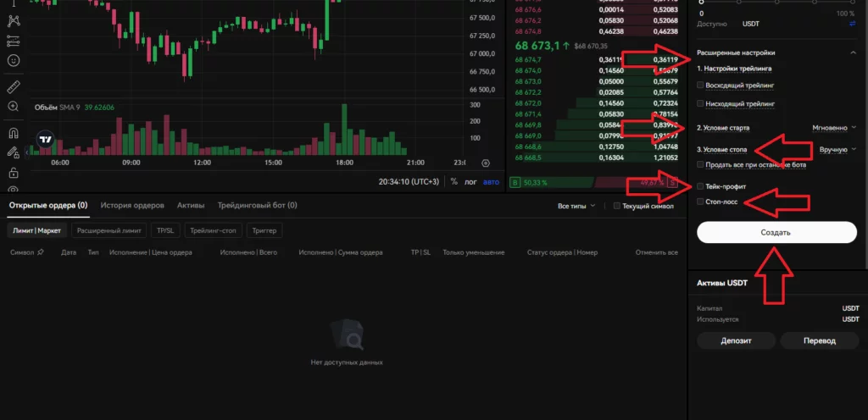This screenshot has width=868, height=420.
Task: Toggle the magnet snap mode icon
Action: [x=14, y=133]
